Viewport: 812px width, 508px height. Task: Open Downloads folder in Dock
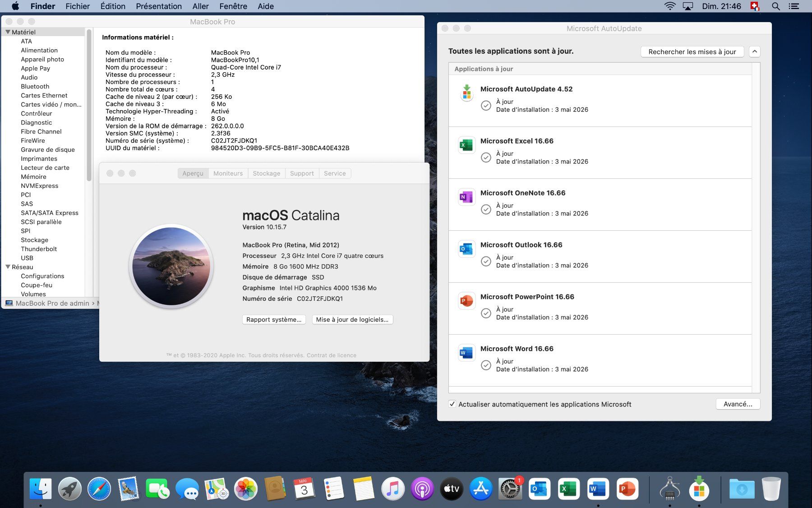742,489
